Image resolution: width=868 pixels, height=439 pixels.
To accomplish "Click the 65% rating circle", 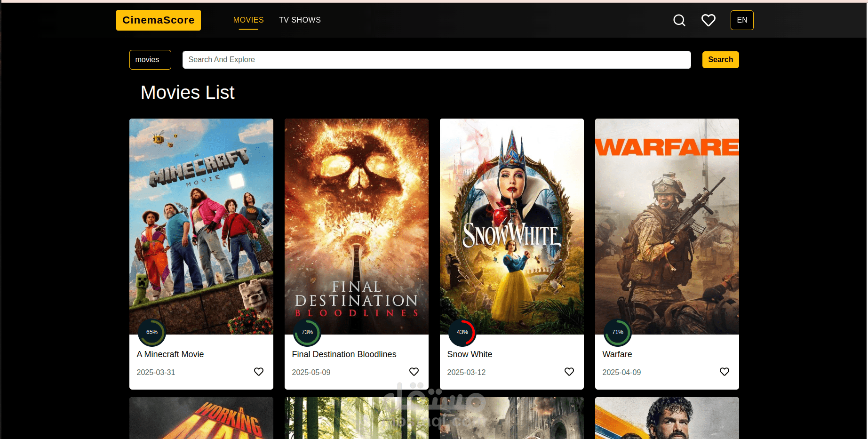I will (x=151, y=332).
